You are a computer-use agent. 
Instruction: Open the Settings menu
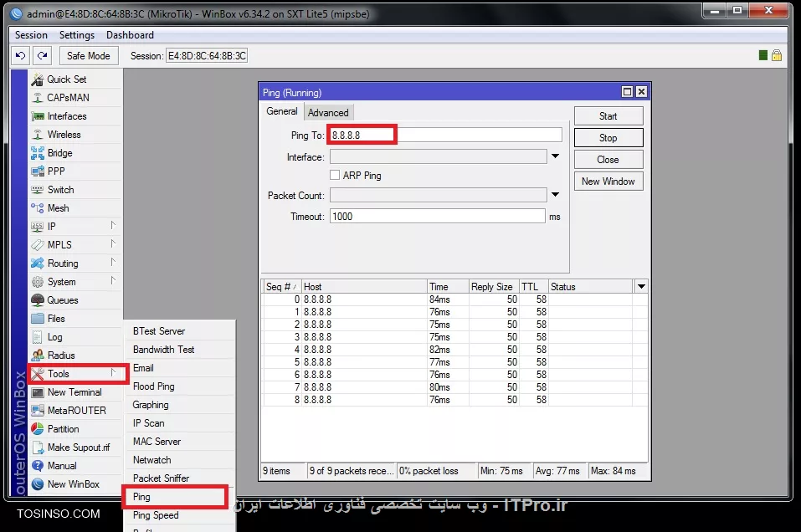[x=77, y=35]
